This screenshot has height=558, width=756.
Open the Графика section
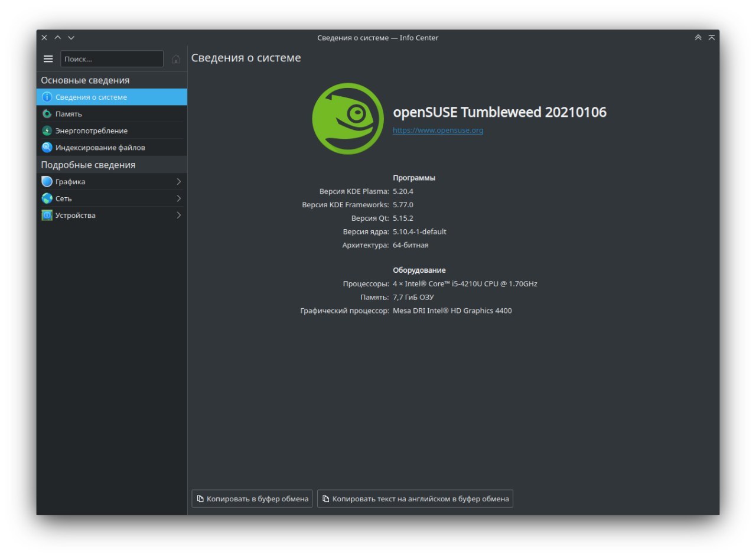tap(112, 181)
